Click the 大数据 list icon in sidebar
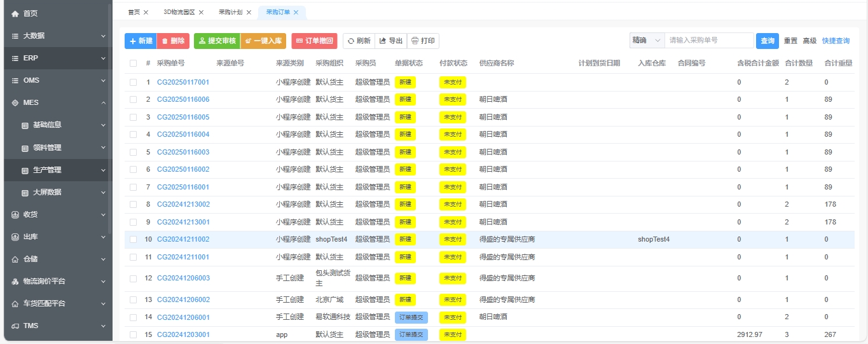Image resolution: width=868 pixels, height=344 pixels. [x=15, y=36]
